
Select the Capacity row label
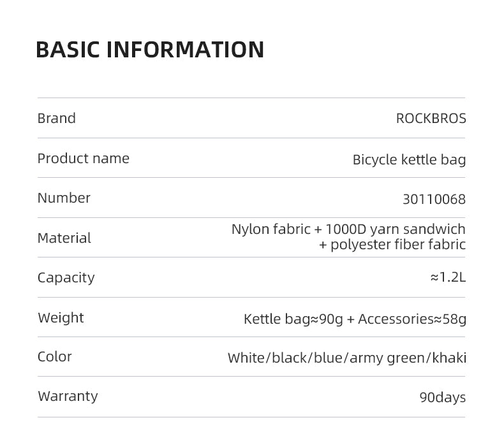tap(66, 278)
